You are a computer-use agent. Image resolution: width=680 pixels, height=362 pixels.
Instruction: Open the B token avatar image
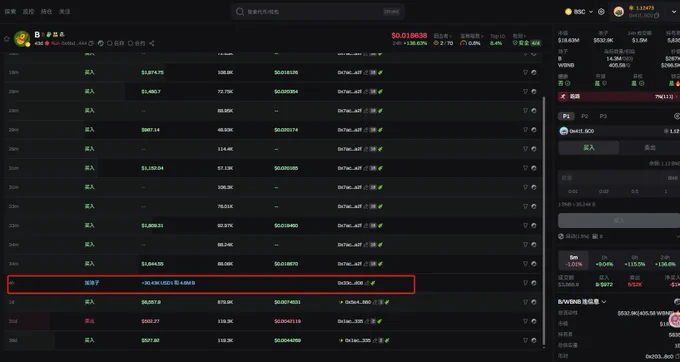point(22,39)
